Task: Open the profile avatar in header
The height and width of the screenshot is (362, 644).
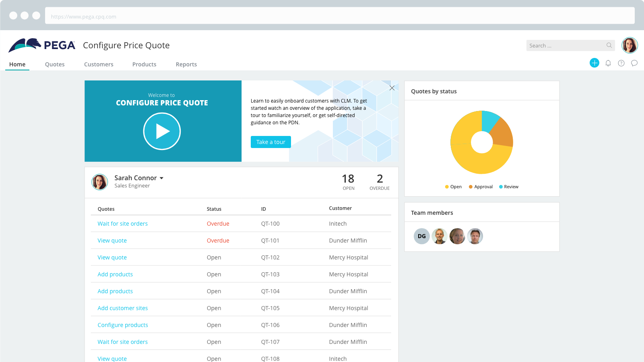Action: 630,45
